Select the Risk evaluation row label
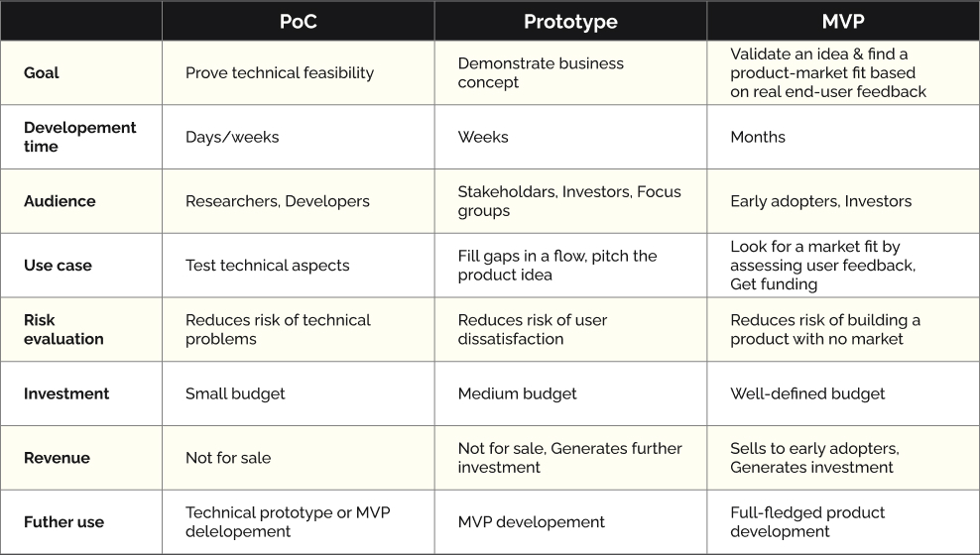This screenshot has height=555, width=980. pos(63,329)
